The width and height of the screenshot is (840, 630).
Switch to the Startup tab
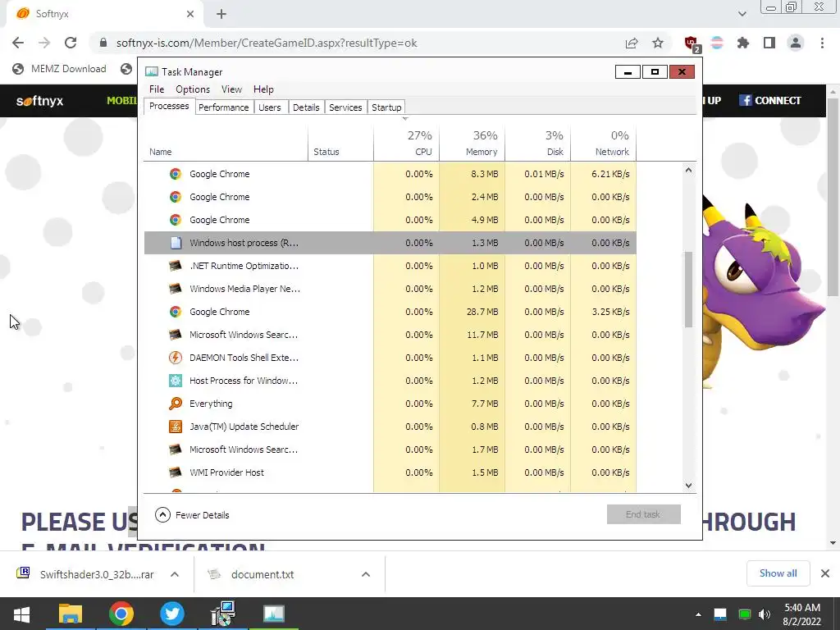point(386,107)
